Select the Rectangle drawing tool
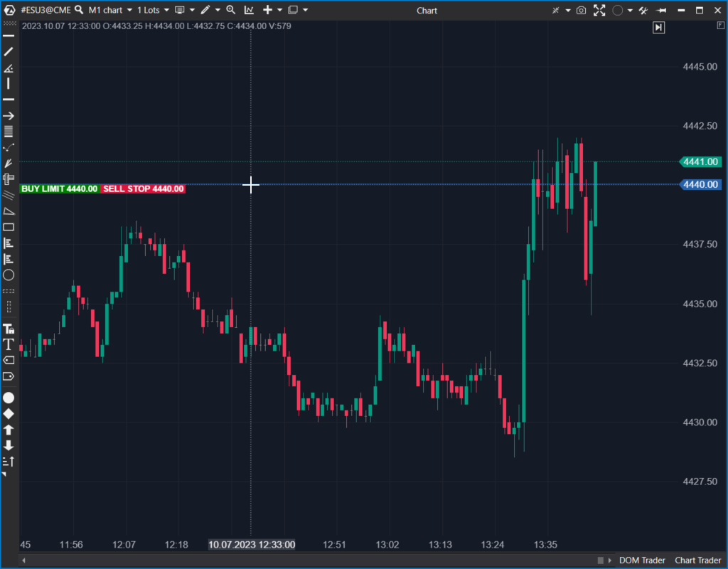The width and height of the screenshot is (728, 569). coord(9,227)
